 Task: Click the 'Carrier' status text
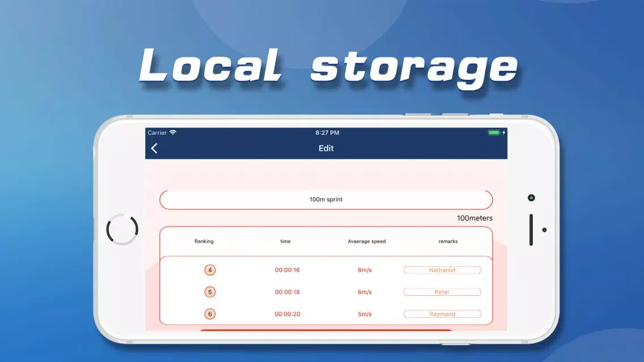pyautogui.click(x=157, y=133)
